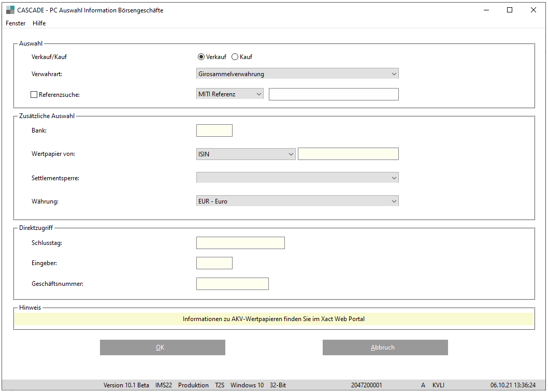The height and width of the screenshot is (392, 548).
Task: Open the Währung currency dropdown
Action: point(297,201)
